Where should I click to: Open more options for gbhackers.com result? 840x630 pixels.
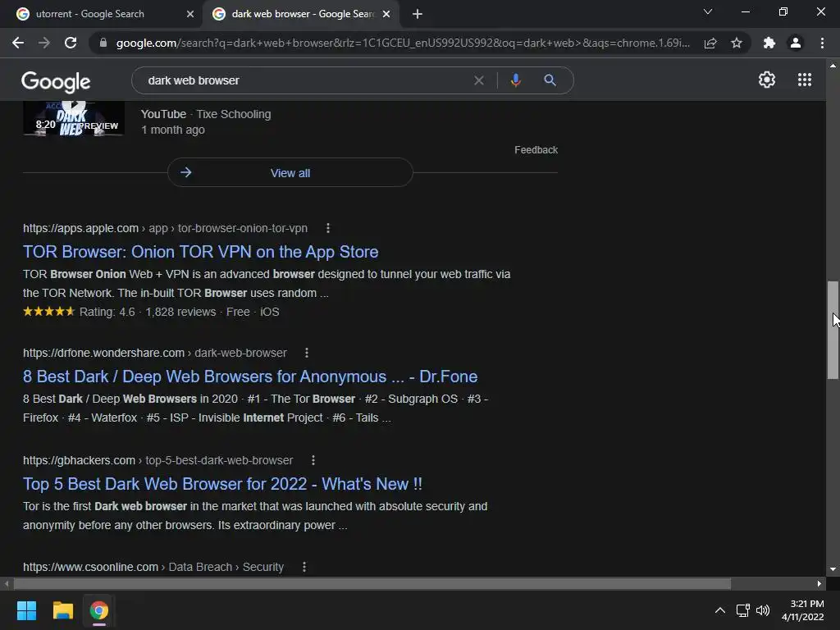[x=313, y=460]
